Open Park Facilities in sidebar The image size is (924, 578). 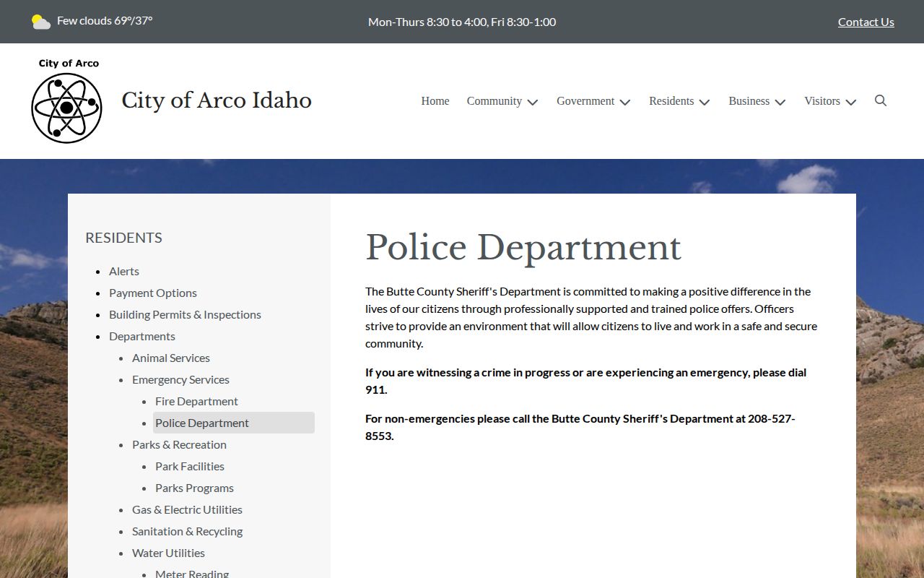[190, 466]
